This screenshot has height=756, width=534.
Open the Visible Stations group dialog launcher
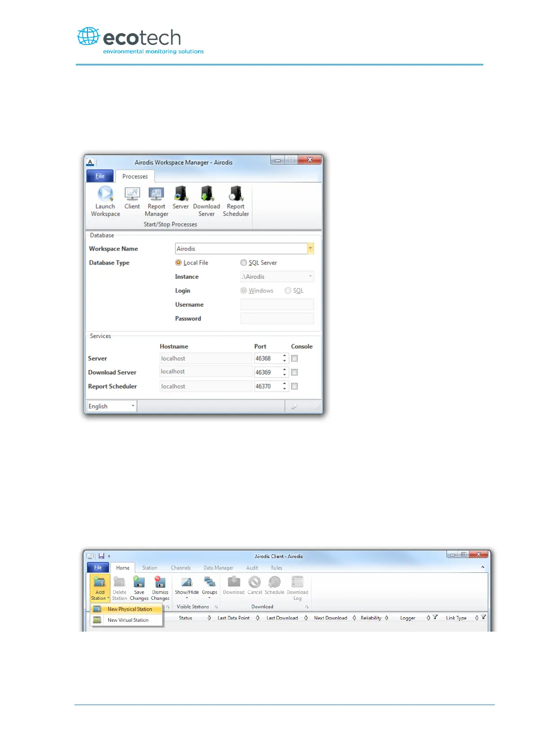click(x=216, y=607)
